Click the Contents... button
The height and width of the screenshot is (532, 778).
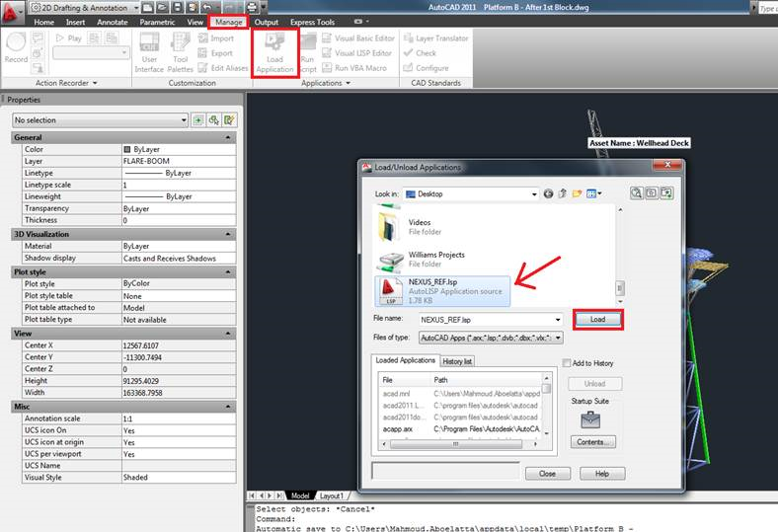(592, 442)
